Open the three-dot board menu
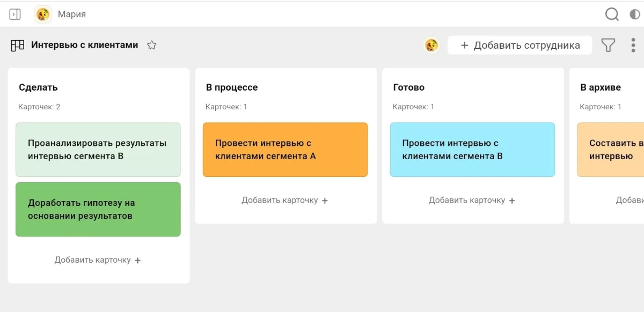This screenshot has width=644, height=312. tap(633, 46)
